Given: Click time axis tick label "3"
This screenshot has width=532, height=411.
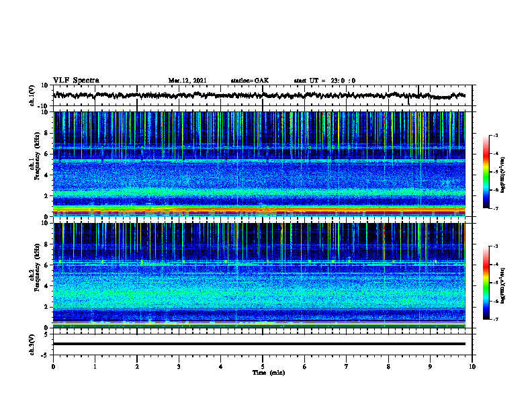Looking at the screenshot, I should tap(179, 367).
